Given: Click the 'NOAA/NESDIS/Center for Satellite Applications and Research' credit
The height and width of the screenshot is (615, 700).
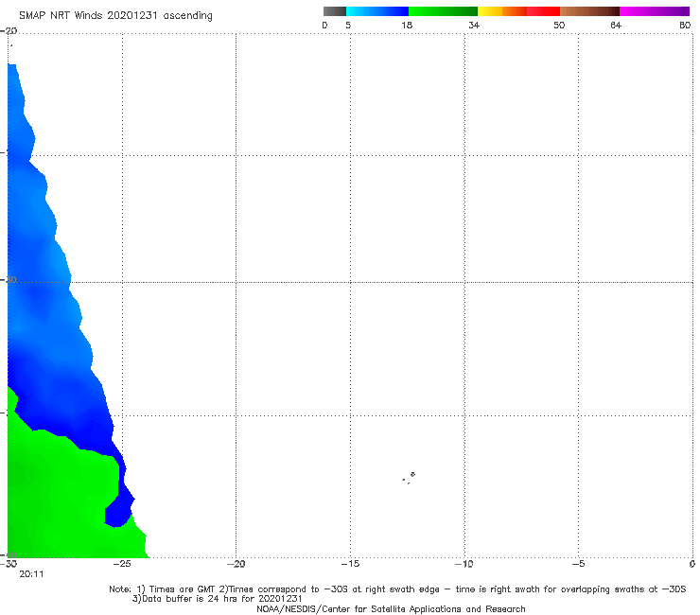Looking at the screenshot, I should coord(391,608).
